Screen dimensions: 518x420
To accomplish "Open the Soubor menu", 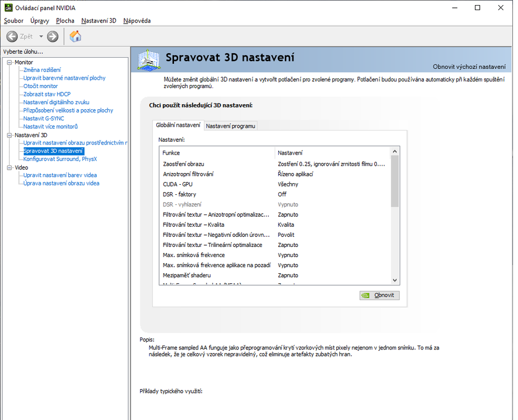I will pyautogui.click(x=13, y=21).
